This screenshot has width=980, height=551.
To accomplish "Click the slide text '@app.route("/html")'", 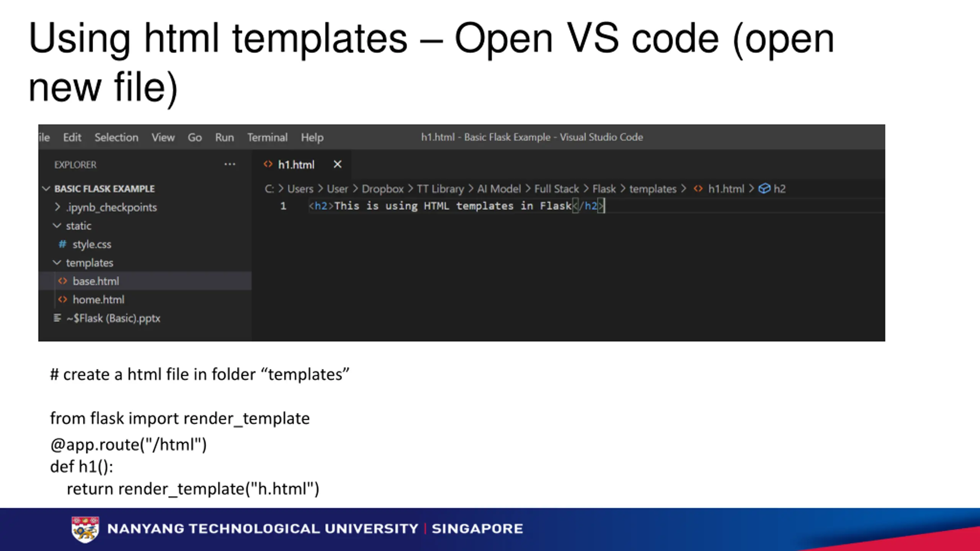I will [128, 445].
